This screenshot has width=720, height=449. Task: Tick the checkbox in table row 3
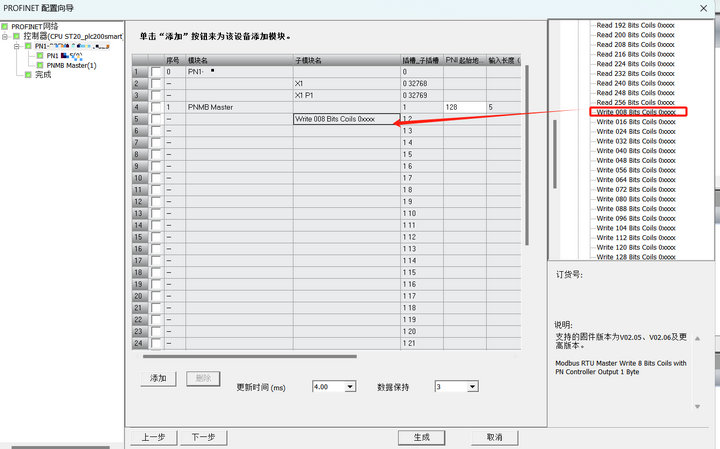(156, 95)
